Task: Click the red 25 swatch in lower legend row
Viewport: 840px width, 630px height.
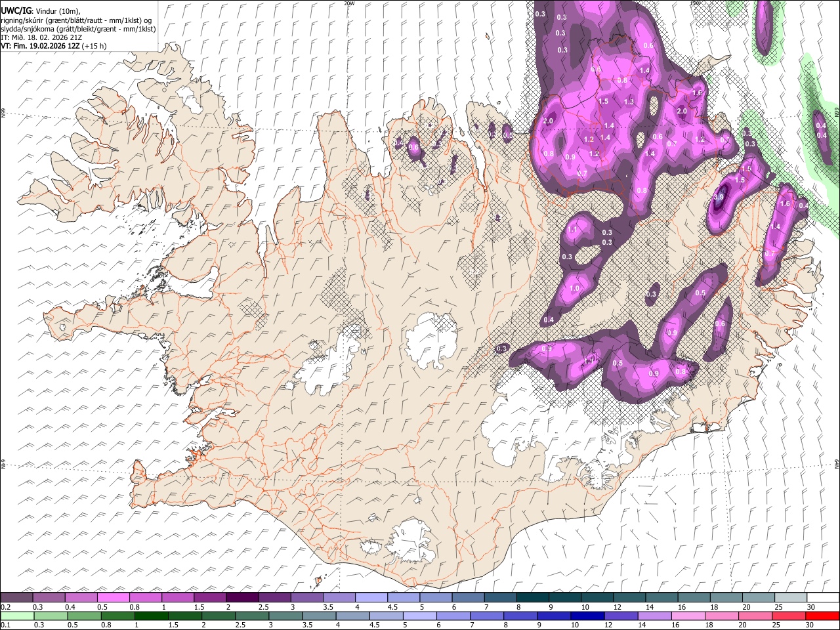Action: pyautogui.click(x=789, y=616)
